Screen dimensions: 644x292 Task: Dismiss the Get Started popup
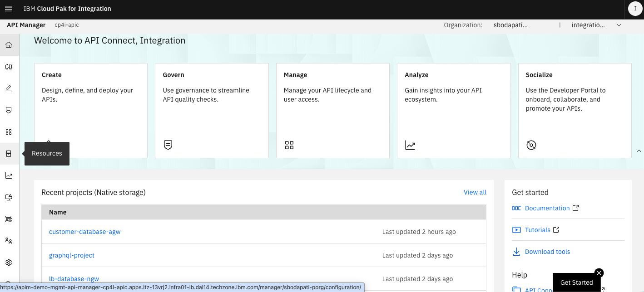(599, 273)
